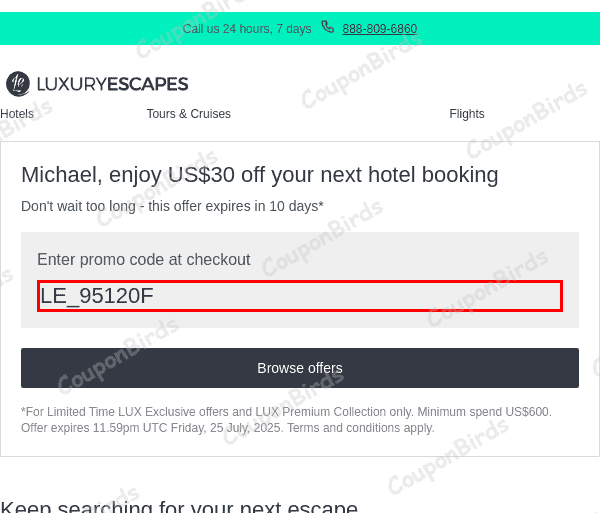Image resolution: width=600 pixels, height=513 pixels.
Task: Click the LE_95120F promo code field
Action: pyautogui.click(x=300, y=296)
